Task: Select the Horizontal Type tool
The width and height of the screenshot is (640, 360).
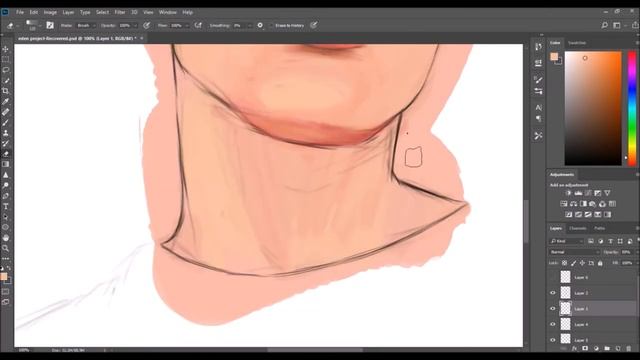Action: [6, 207]
